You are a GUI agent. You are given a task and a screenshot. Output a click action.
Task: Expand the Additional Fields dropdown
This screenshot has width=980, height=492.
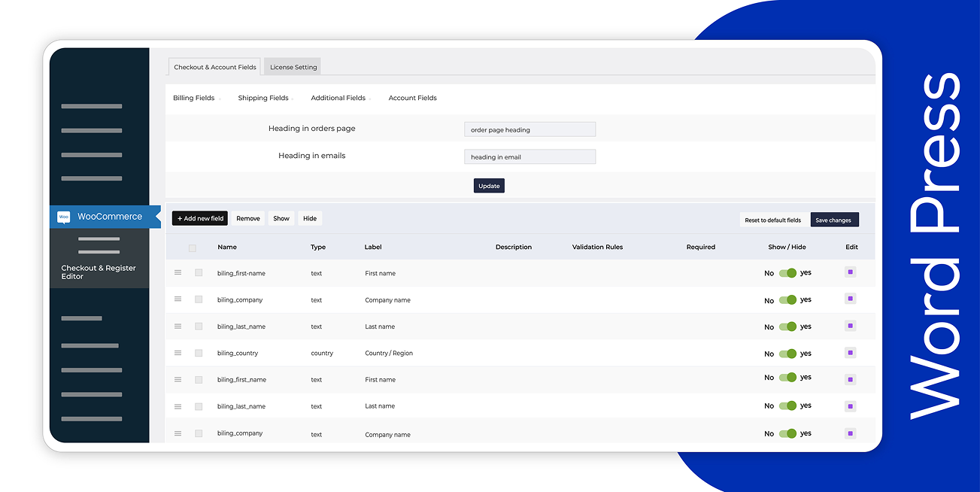click(338, 98)
